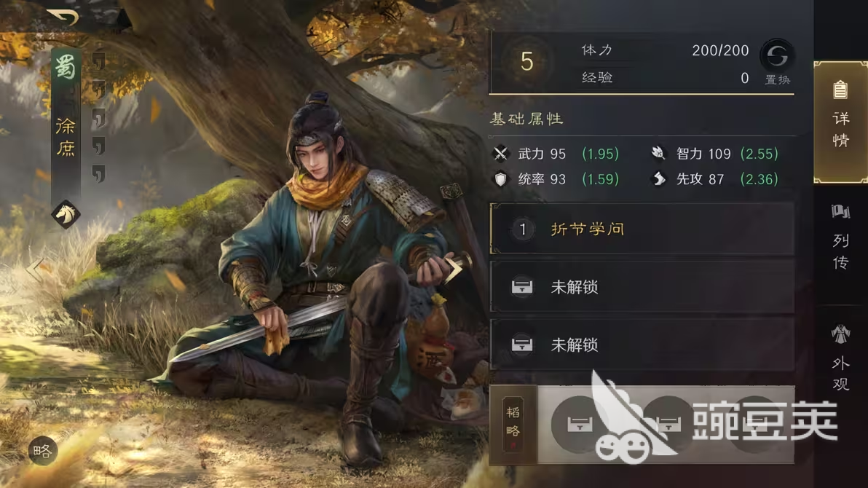Viewport: 868px width, 488px height.
Task: Click the back arrow icon
Action: click(x=63, y=17)
